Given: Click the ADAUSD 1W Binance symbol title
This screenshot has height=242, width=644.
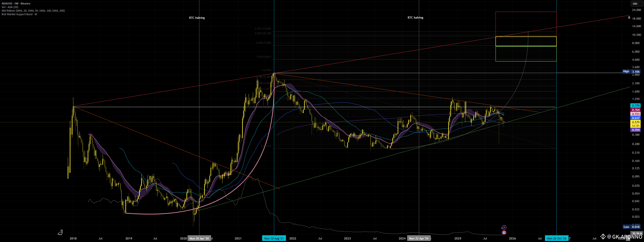Looking at the screenshot, I should click(16, 4).
